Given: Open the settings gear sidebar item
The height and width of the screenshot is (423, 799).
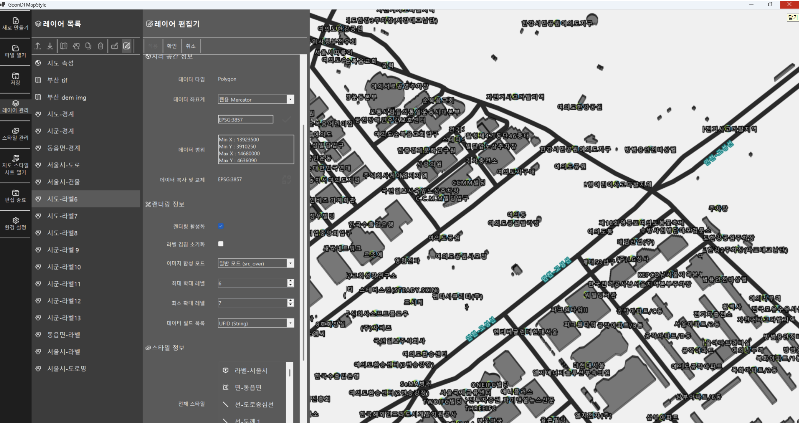Looking at the screenshot, I should pos(15,223).
